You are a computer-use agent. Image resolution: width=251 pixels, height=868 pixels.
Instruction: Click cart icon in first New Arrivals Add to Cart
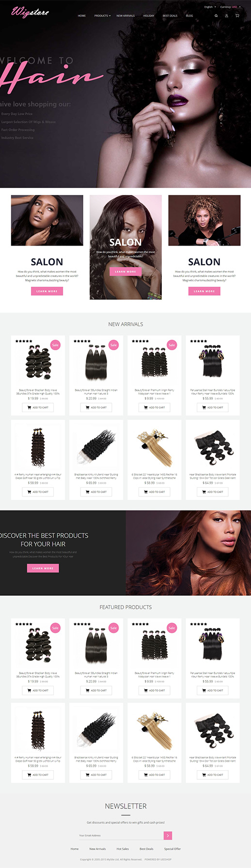[29, 407]
